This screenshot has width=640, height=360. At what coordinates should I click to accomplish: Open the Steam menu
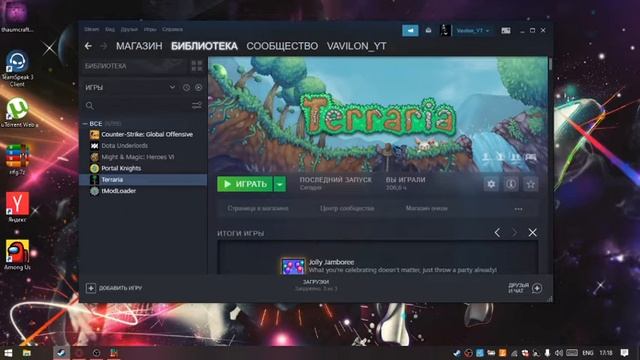[x=91, y=29]
